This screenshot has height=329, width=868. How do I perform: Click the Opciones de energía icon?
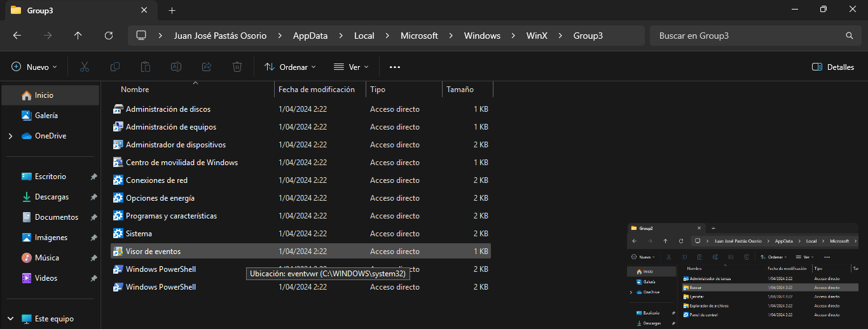click(x=118, y=198)
